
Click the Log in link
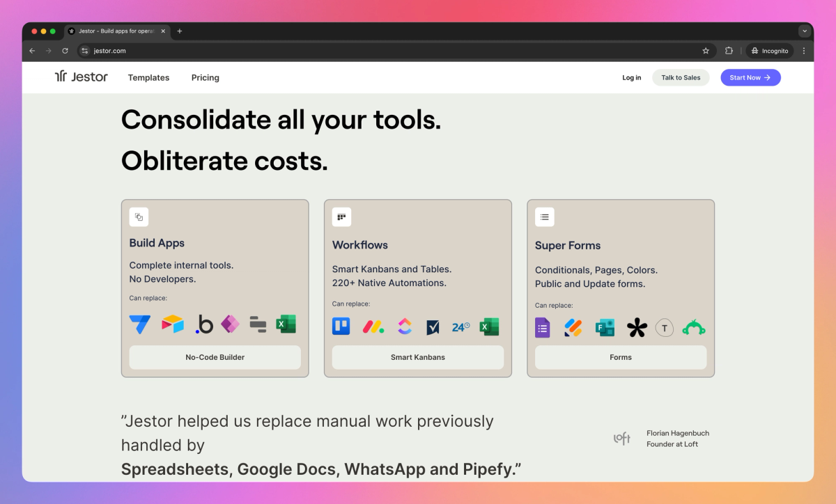[632, 78]
